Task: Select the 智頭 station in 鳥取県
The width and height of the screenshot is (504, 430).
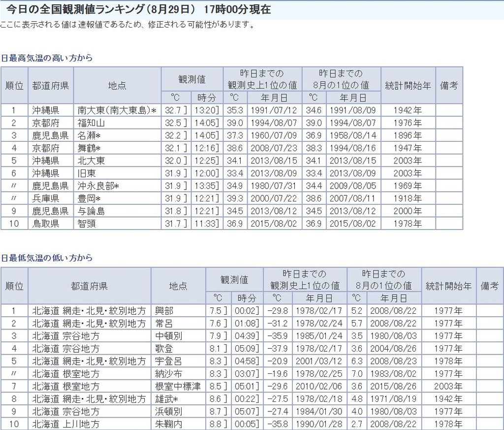Action: [87, 224]
